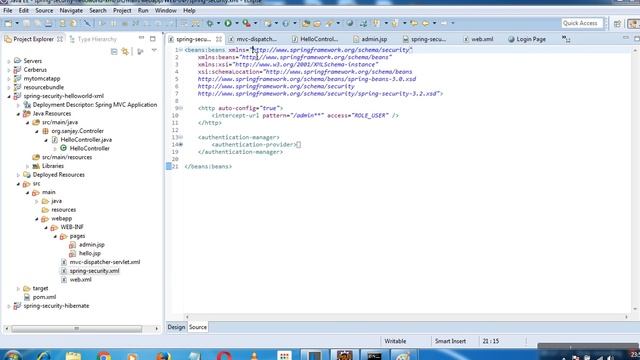Click the Run Last Tool icon

[x=247, y=23]
